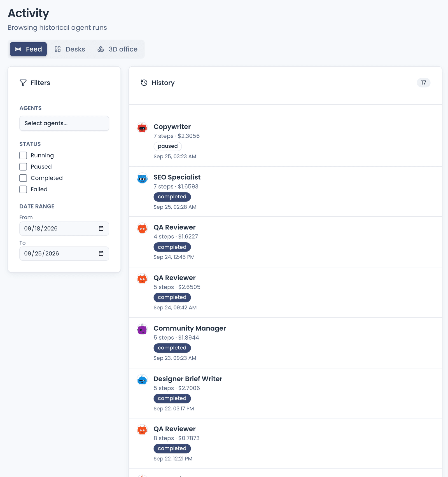448x477 pixels.
Task: Open the Select agents dropdown
Action: tap(64, 123)
